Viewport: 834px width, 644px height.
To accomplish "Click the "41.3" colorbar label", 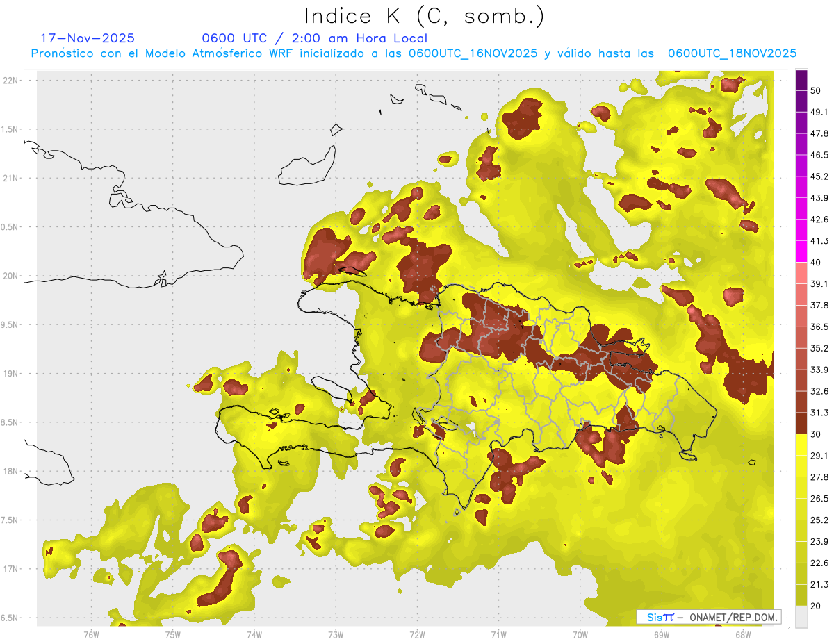I will pyautogui.click(x=819, y=241).
